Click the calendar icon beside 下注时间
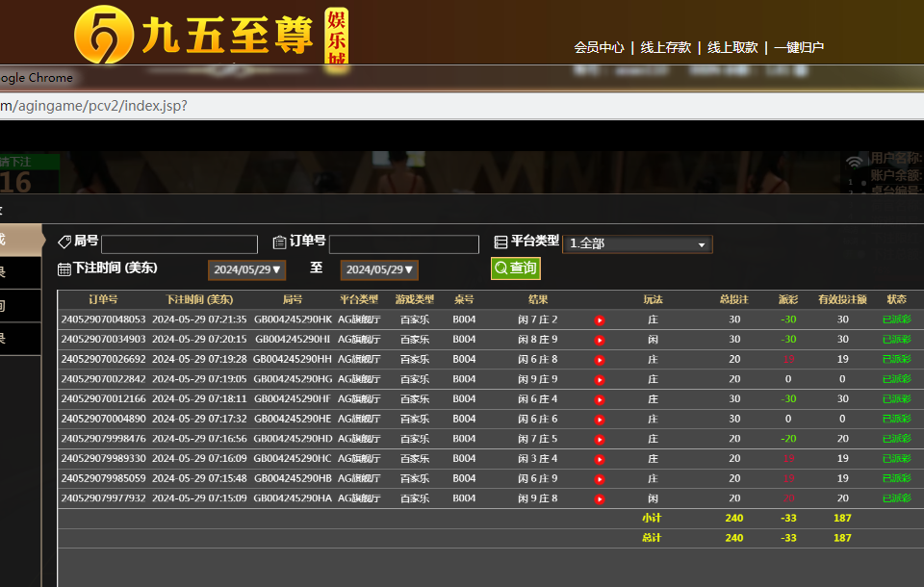The image size is (924, 587). coord(64,269)
